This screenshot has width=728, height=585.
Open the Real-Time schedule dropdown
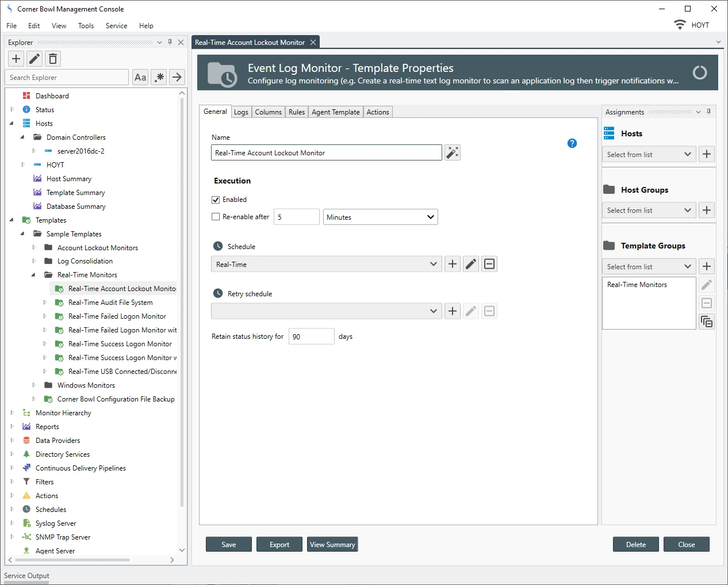pos(326,264)
